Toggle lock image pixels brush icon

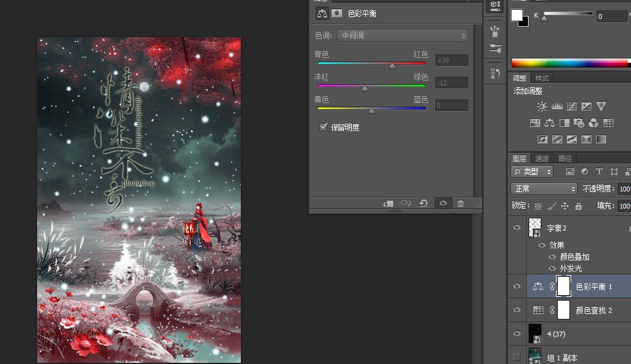pyautogui.click(x=552, y=205)
